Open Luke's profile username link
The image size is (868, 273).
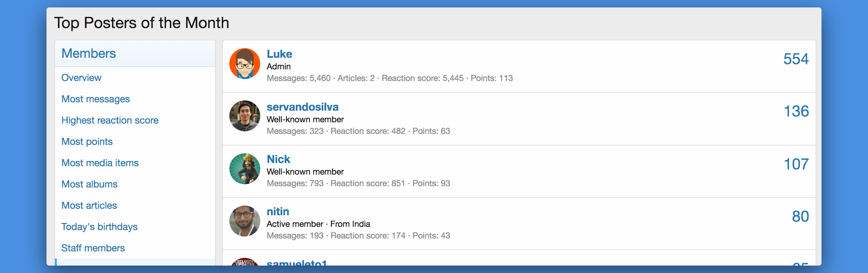[x=279, y=54]
